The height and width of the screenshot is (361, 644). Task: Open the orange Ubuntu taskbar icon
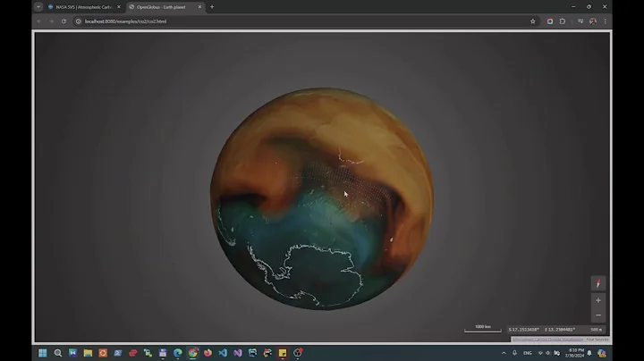103,353
